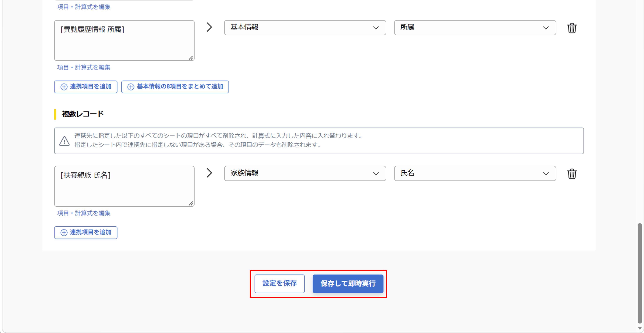Delete the 所属 mapping row with trash icon

[x=572, y=28]
